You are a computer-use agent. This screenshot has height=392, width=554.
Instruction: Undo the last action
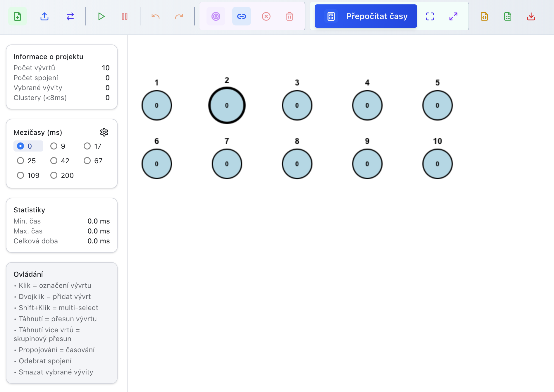pos(156,16)
